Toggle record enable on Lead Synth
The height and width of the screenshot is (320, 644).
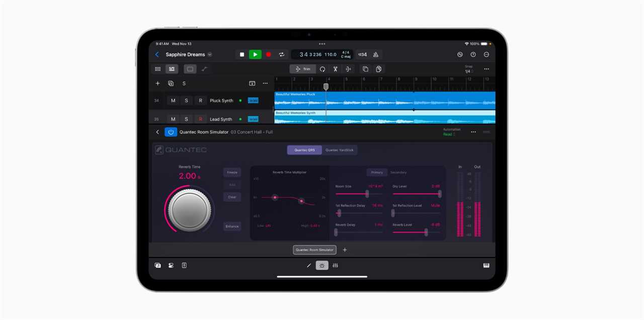(x=200, y=119)
